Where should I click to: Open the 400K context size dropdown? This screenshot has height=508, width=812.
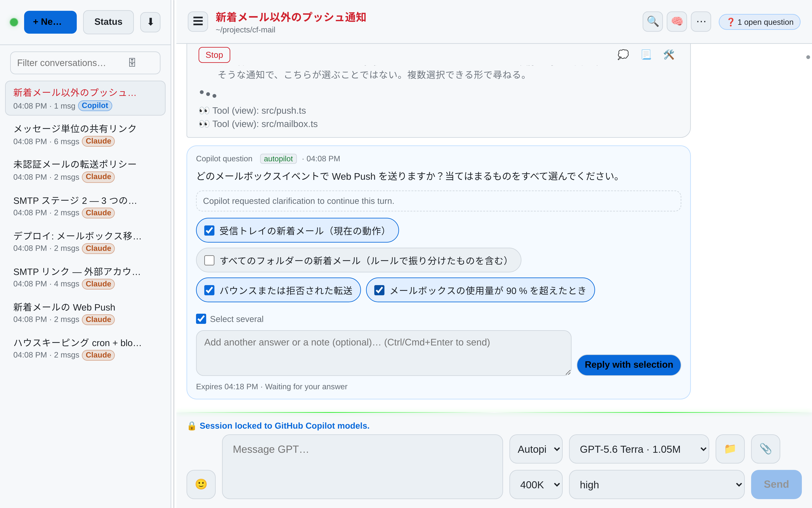point(536,485)
